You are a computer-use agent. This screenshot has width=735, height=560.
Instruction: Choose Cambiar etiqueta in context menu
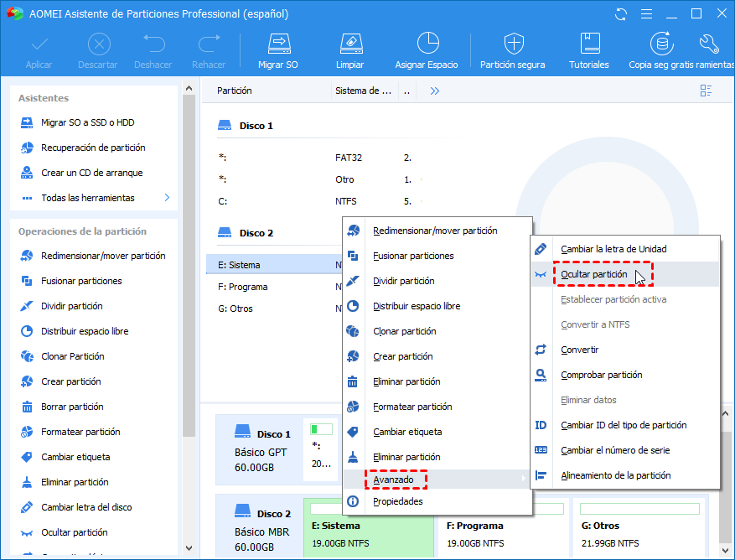tap(437, 432)
